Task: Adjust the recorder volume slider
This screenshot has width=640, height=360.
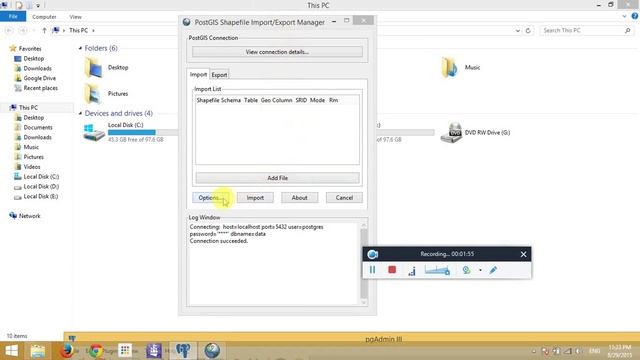Action: pos(437,270)
